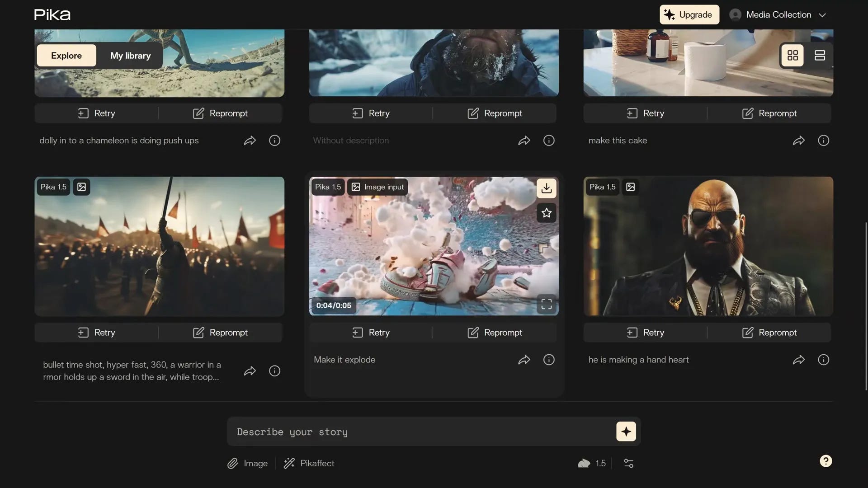Switch to the My library tab

pyautogui.click(x=131, y=55)
